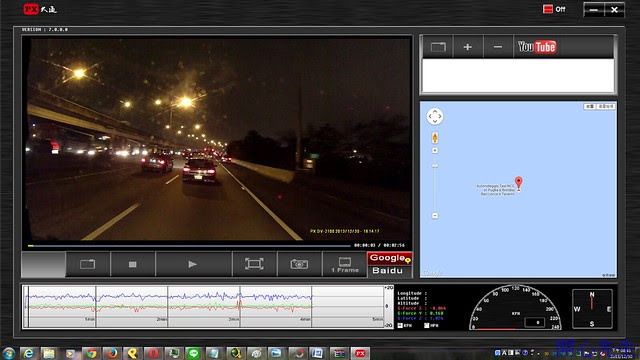Click the dashcam video frame
This screenshot has height=360, width=640.
[218, 139]
